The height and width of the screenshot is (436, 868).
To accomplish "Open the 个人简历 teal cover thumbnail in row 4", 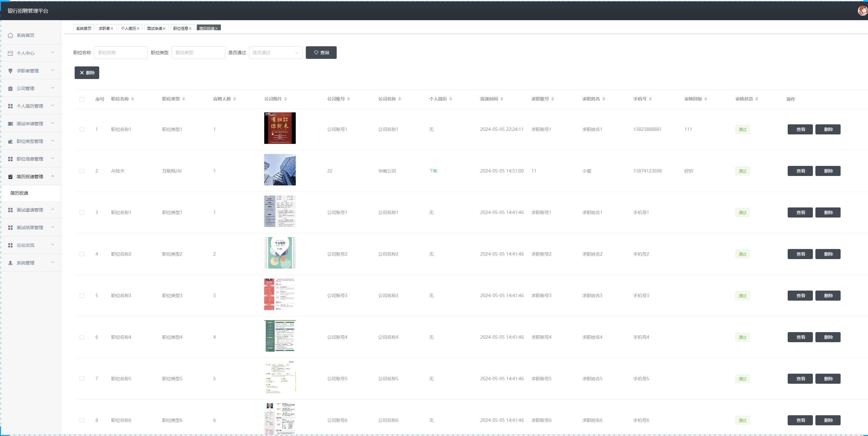I will coord(280,253).
